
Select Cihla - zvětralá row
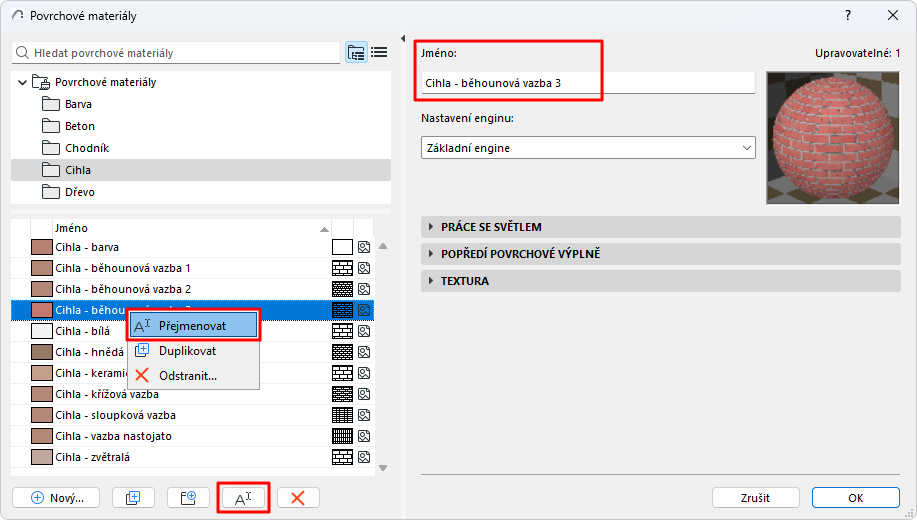coord(192,457)
